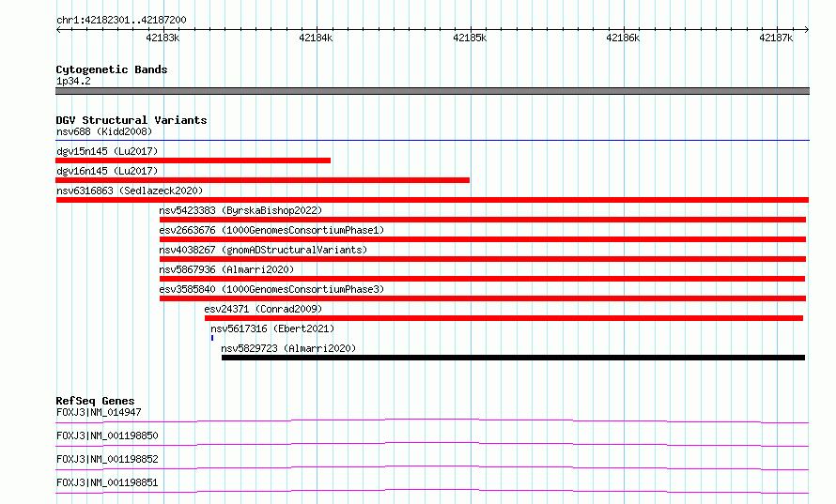Click the FOXJ3|NM_001198852 label
Image resolution: width=836 pixels, height=504 pixels.
tap(107, 459)
